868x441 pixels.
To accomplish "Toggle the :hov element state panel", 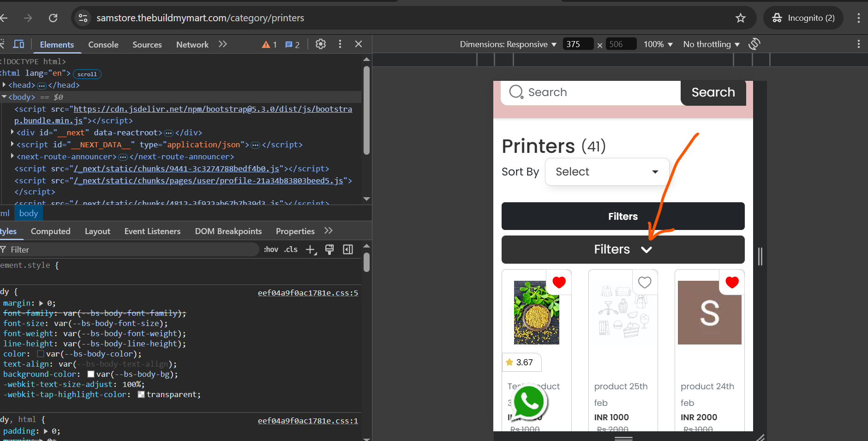I will [x=271, y=250].
